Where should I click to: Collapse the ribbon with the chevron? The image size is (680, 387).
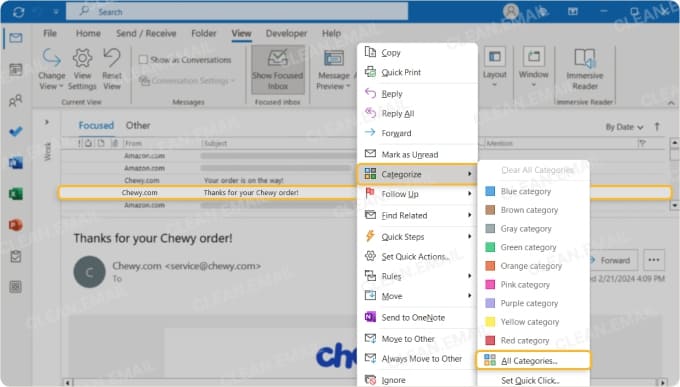[671, 103]
